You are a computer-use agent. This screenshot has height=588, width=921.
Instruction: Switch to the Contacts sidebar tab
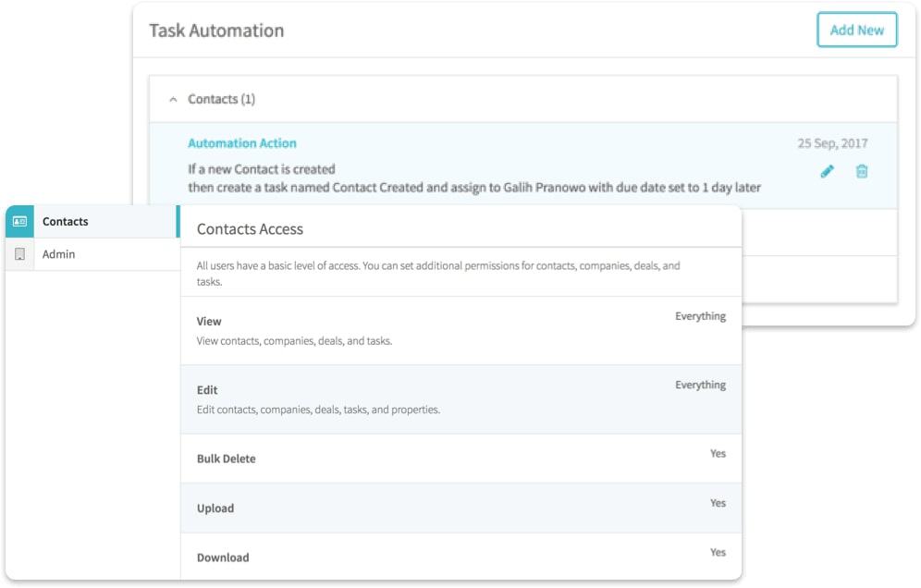[92, 222]
